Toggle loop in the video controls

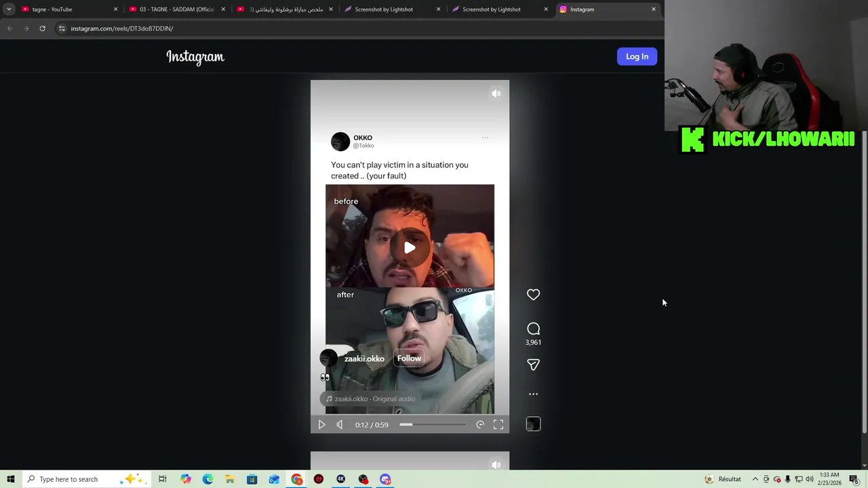click(480, 424)
